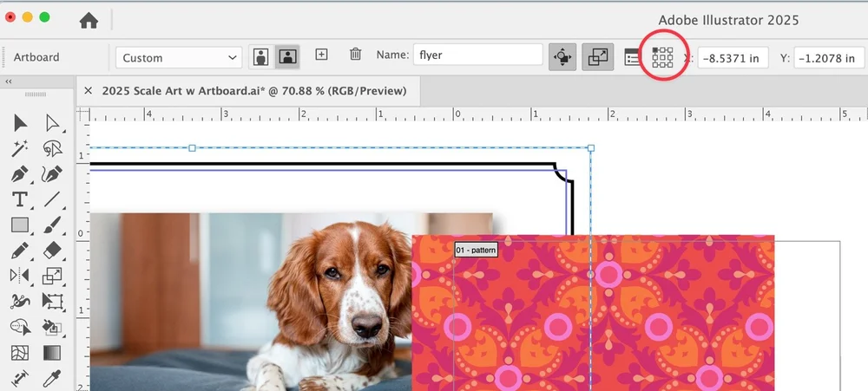Go to the Home screen icon
Image resolution: width=868 pixels, height=391 pixels.
point(89,21)
